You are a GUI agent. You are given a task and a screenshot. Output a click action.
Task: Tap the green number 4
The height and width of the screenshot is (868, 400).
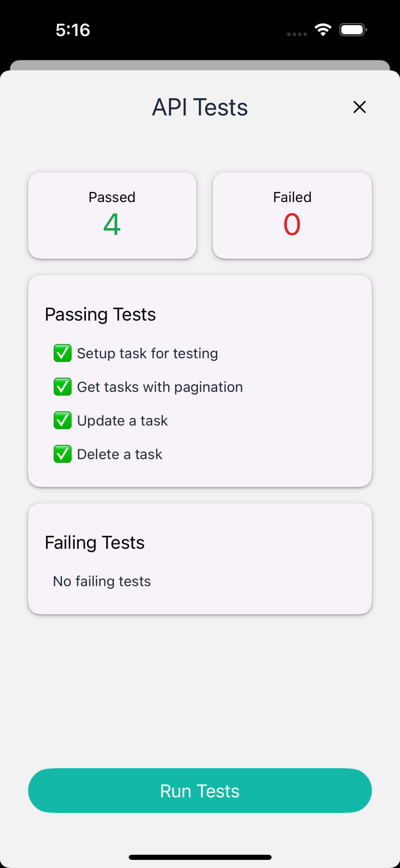112,224
